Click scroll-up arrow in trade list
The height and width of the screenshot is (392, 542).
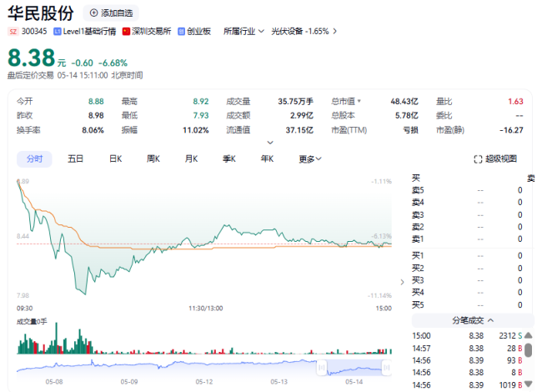pos(528,336)
